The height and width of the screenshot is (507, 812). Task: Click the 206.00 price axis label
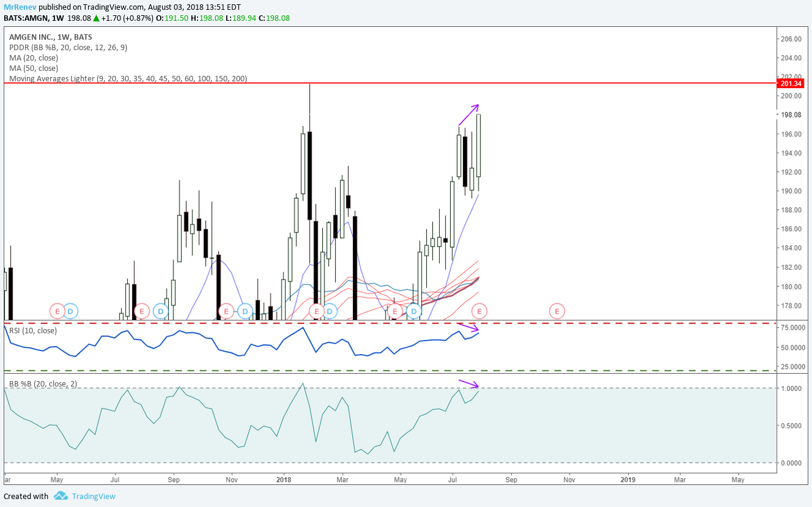(791, 39)
